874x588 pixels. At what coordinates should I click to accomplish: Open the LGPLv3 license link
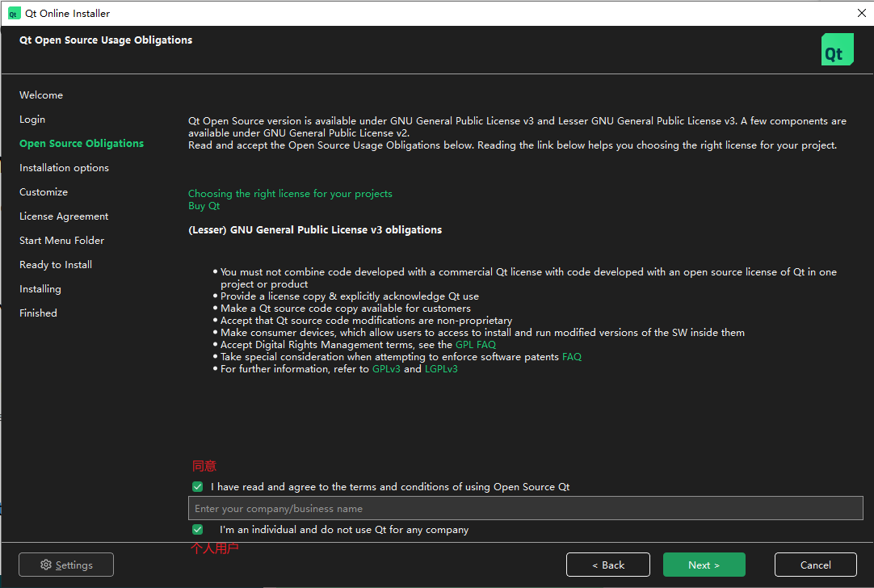tap(441, 369)
